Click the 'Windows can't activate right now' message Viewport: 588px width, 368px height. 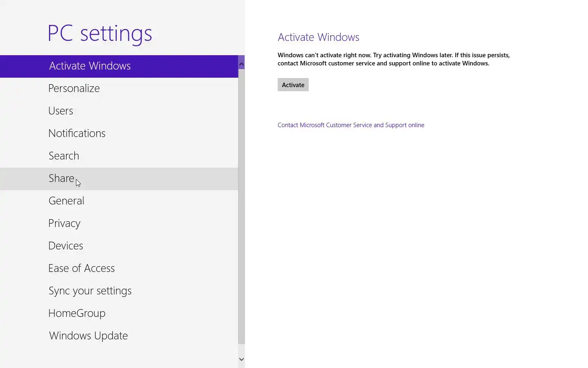tap(394, 59)
